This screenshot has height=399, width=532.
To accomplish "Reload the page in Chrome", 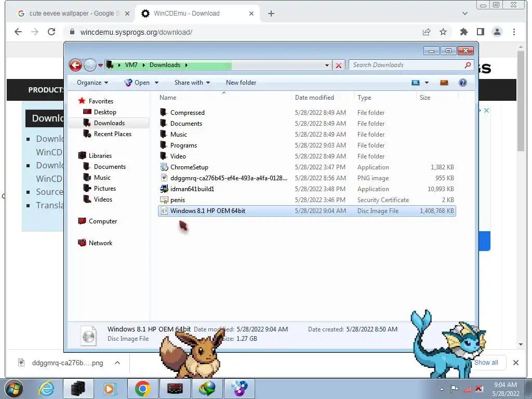I will [51, 32].
